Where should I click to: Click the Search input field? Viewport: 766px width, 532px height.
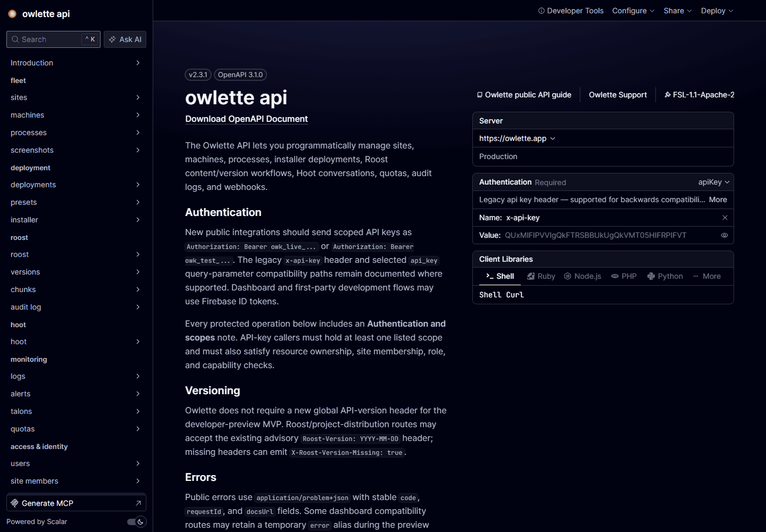tap(53, 39)
